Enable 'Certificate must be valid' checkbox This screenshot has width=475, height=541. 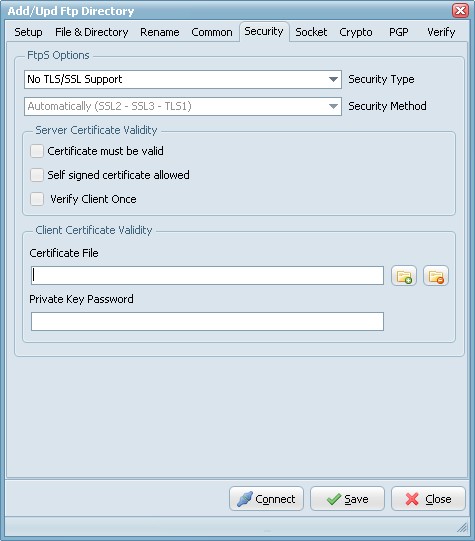(x=37, y=151)
